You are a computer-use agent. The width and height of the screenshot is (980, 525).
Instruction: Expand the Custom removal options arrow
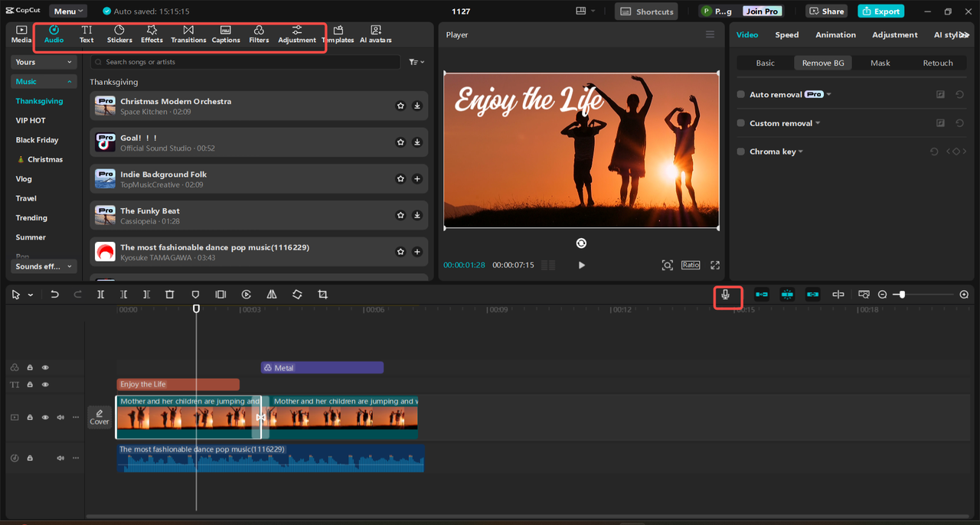818,123
